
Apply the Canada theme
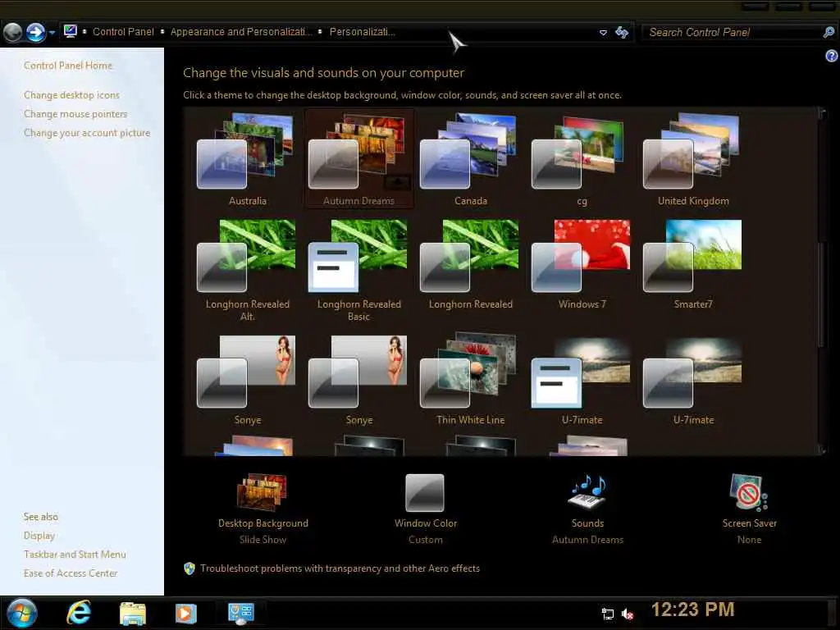pos(470,159)
